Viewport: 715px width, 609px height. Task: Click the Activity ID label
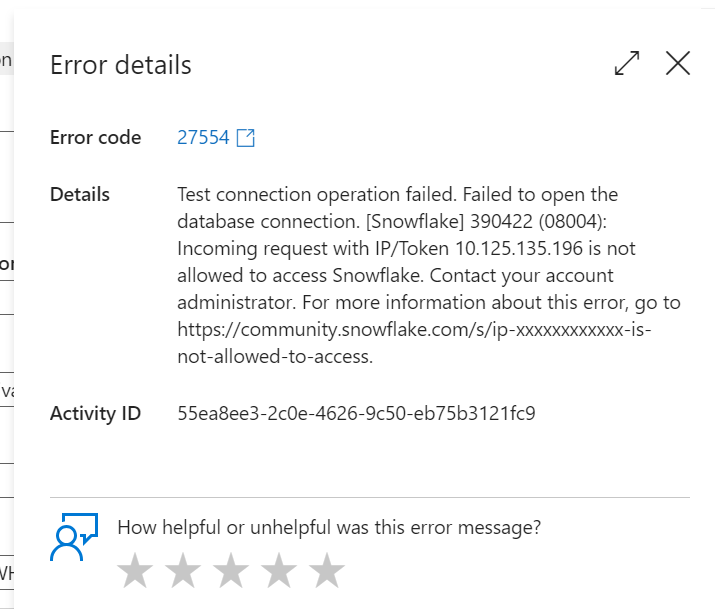95,413
